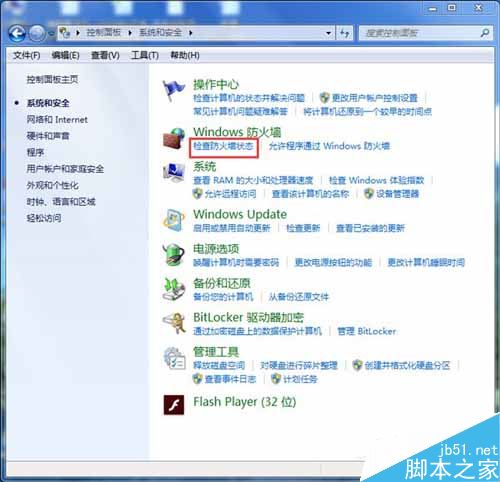Expand the chevron after 系统和安全 in breadcrumb
This screenshot has height=482, width=500.
[191, 33]
